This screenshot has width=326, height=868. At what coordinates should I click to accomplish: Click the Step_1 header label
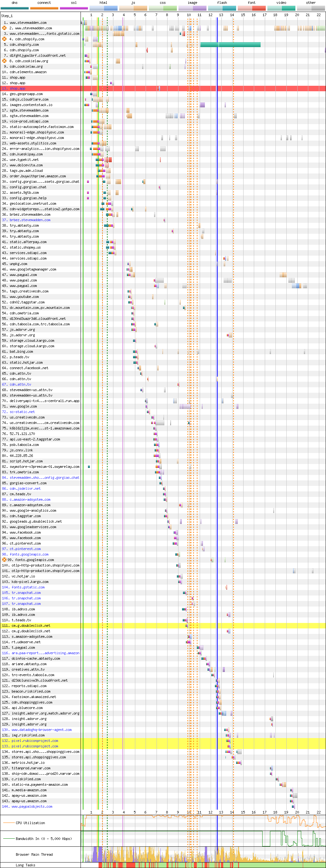point(7,16)
